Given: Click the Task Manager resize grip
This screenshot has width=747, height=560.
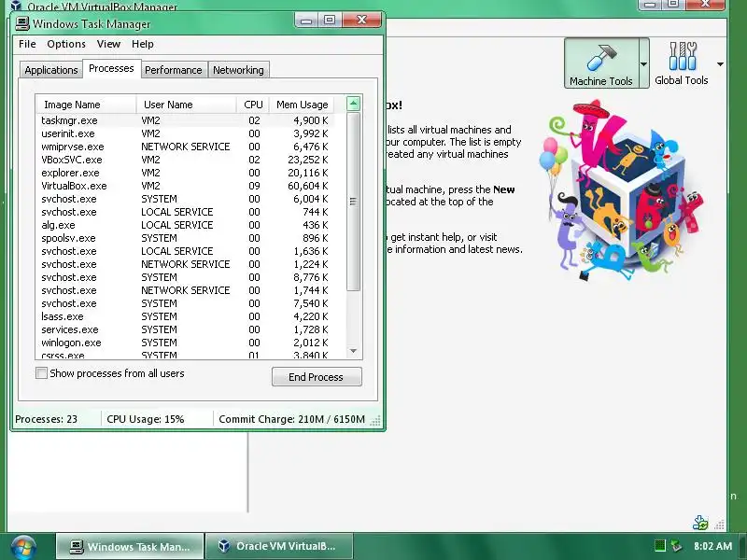Looking at the screenshot, I should coord(375,420).
